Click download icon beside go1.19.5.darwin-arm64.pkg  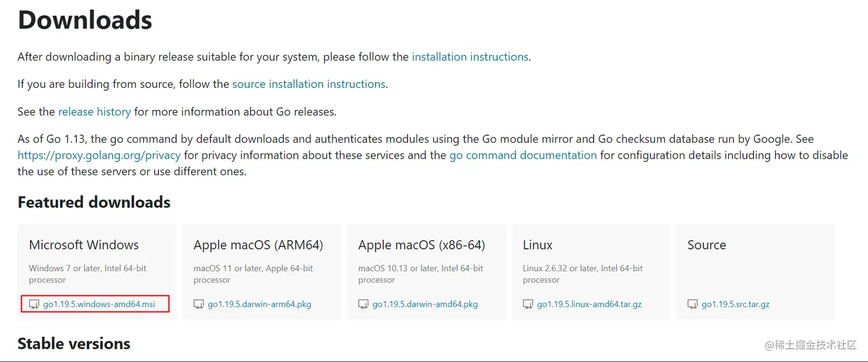click(x=199, y=304)
